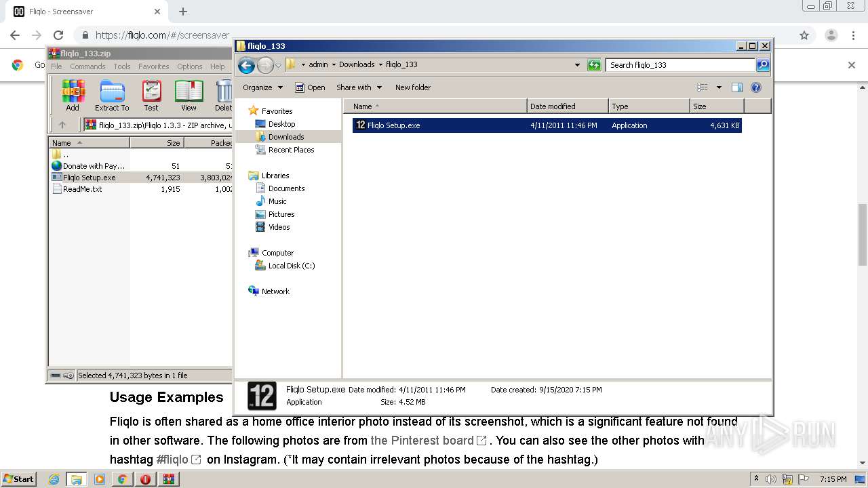Viewport: 868px width, 488px height.
Task: Click the volume speaker tray icon
Action: (x=771, y=479)
